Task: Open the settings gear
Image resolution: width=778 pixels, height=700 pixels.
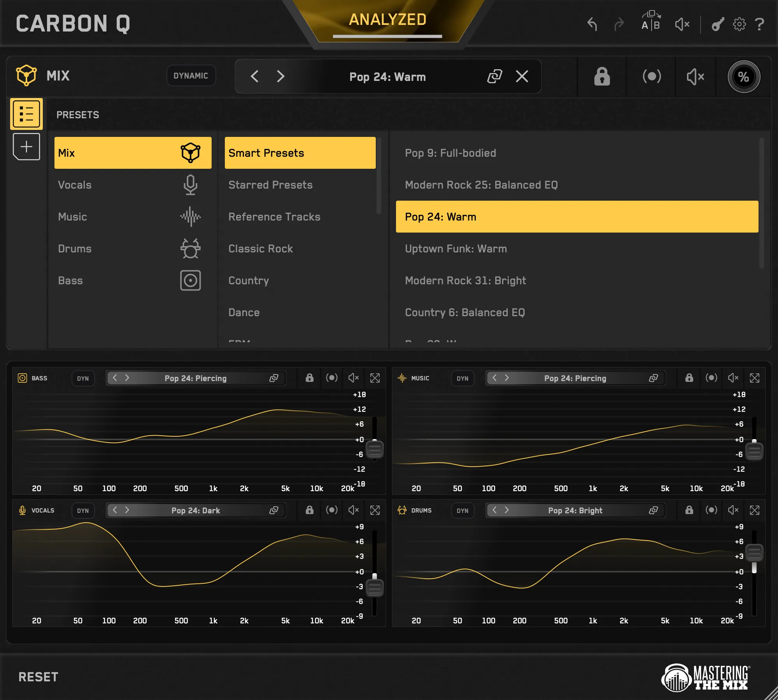Action: pos(739,24)
